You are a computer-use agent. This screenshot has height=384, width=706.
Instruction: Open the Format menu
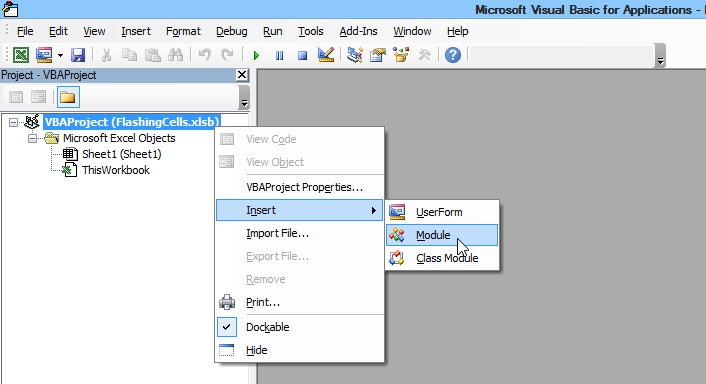pyautogui.click(x=183, y=32)
